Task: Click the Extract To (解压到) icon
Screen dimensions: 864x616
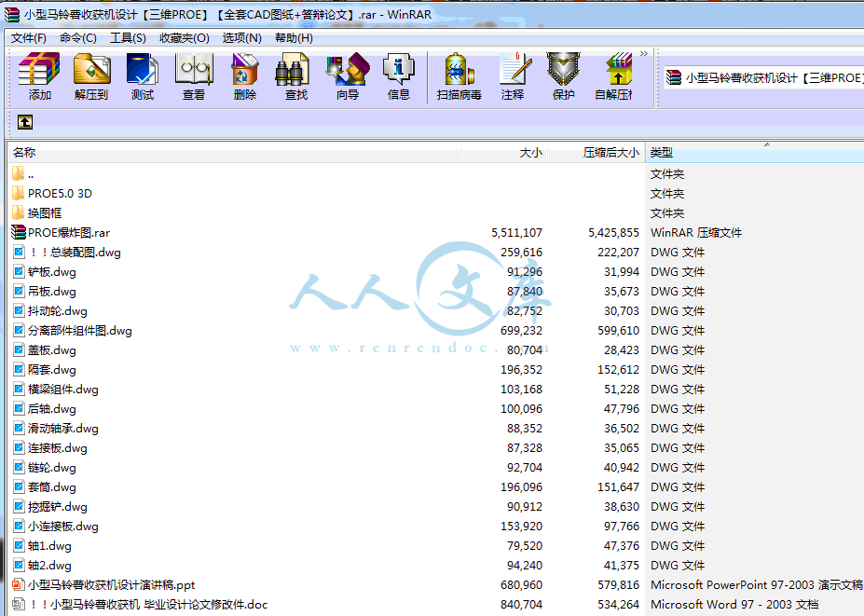Action: tap(91, 76)
